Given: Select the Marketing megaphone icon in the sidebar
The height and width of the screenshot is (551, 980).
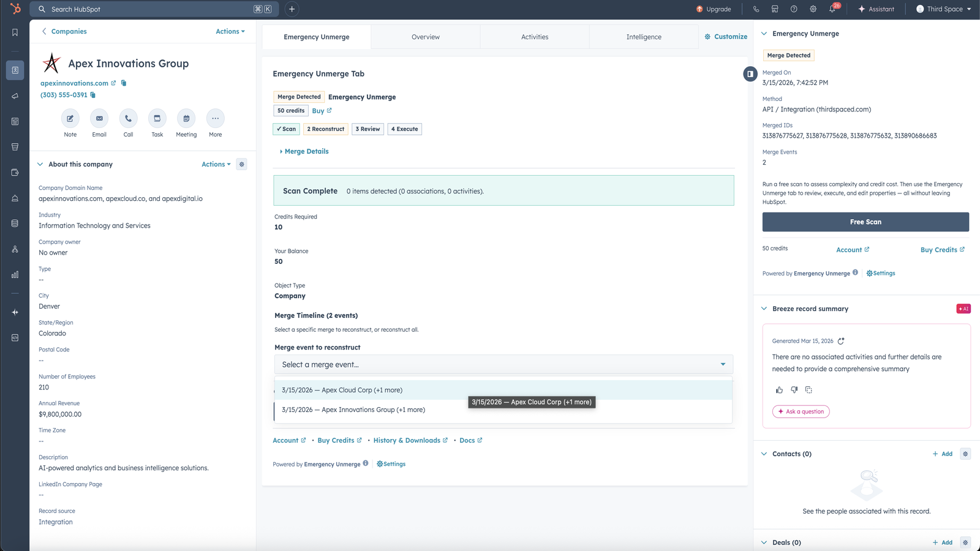Looking at the screenshot, I should 15,96.
